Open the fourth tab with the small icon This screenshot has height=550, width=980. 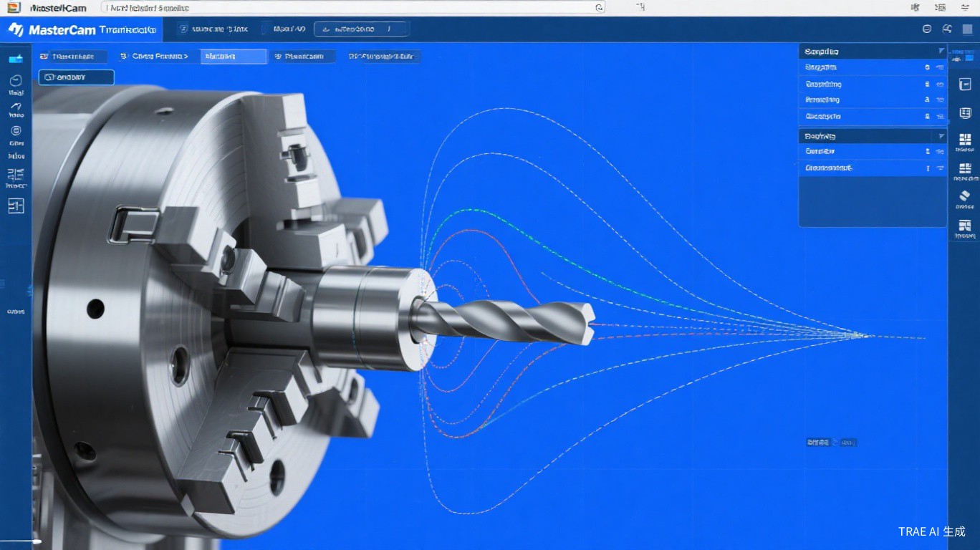[x=304, y=56]
